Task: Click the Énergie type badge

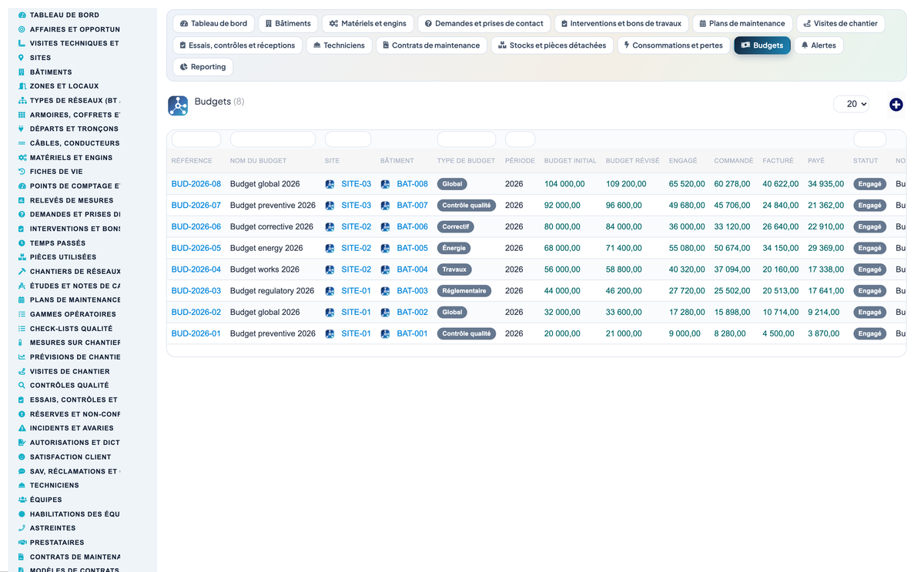Action: tap(454, 249)
